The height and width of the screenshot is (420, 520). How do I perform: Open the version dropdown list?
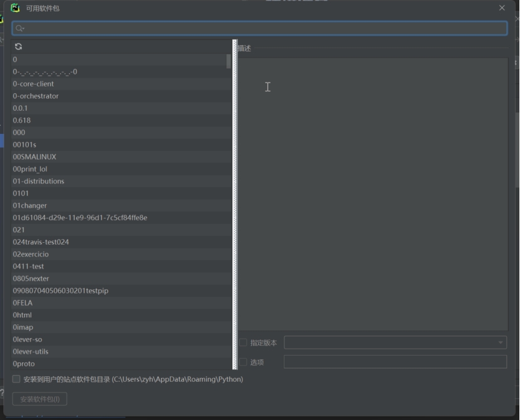pyautogui.click(x=501, y=342)
